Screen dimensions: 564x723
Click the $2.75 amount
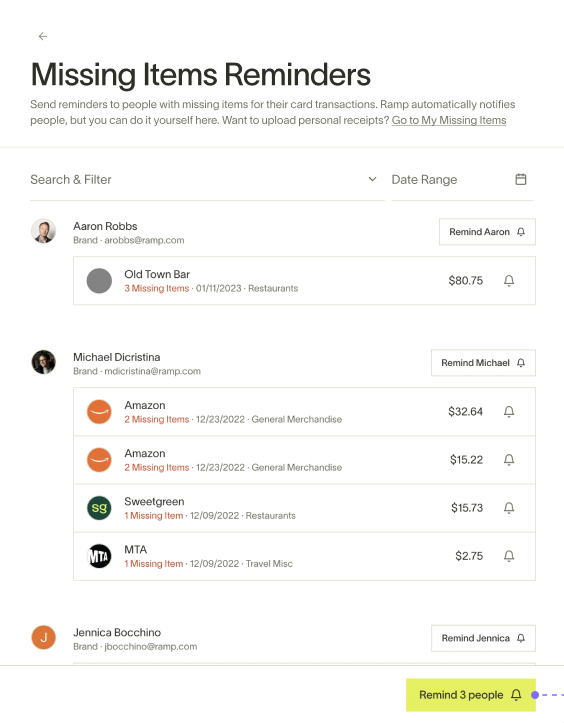[469, 556]
